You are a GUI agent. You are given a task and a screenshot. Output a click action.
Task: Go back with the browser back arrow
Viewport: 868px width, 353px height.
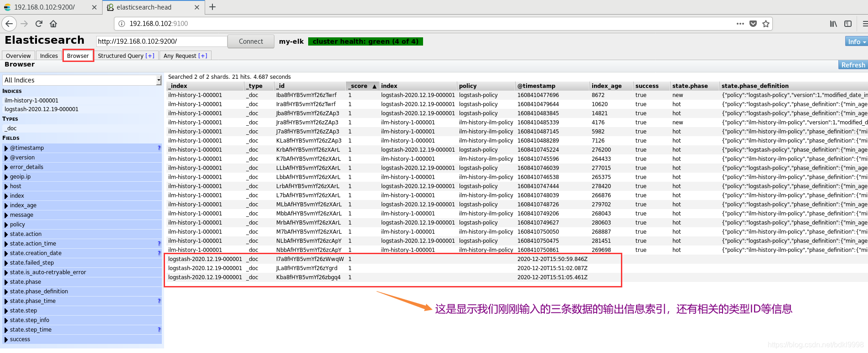pyautogui.click(x=9, y=24)
